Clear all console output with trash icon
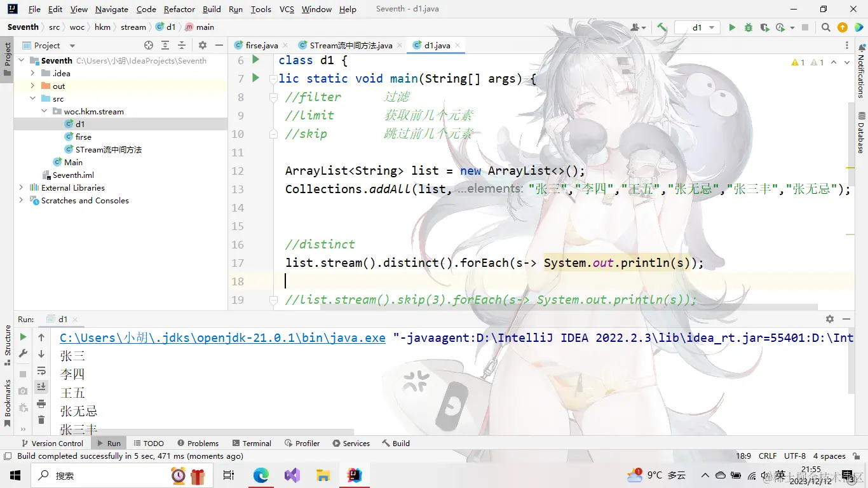The width and height of the screenshot is (868, 488). [41, 420]
